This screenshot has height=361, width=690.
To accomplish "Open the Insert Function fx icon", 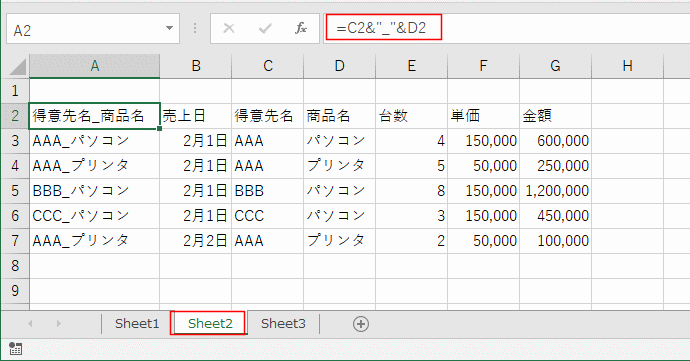I will tap(301, 29).
